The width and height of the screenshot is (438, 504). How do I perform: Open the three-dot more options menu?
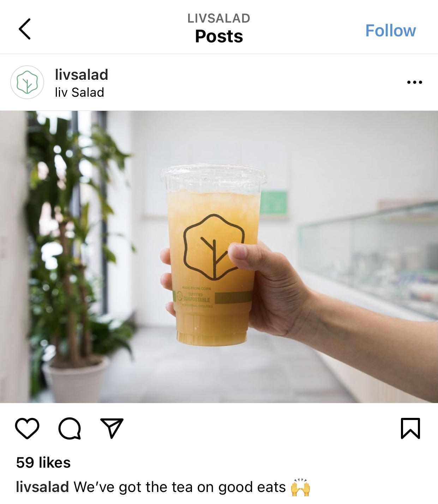click(414, 82)
